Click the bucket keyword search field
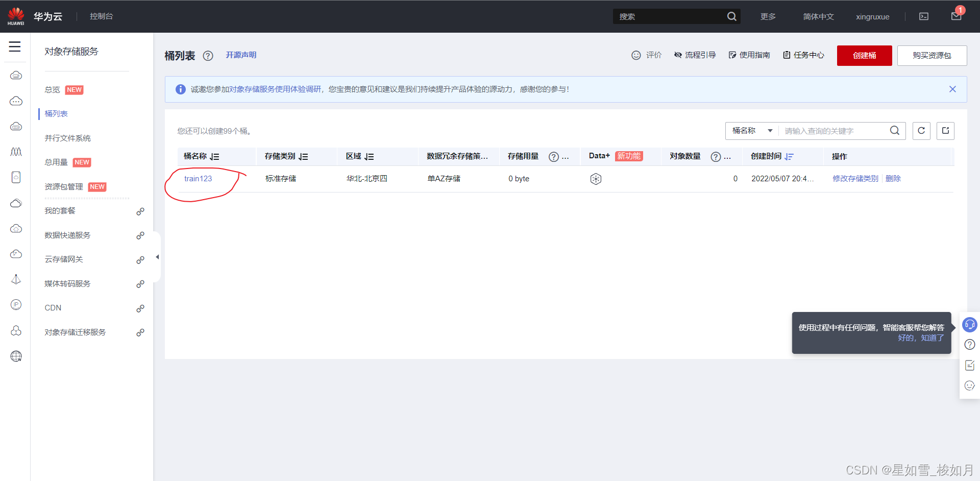 point(835,131)
